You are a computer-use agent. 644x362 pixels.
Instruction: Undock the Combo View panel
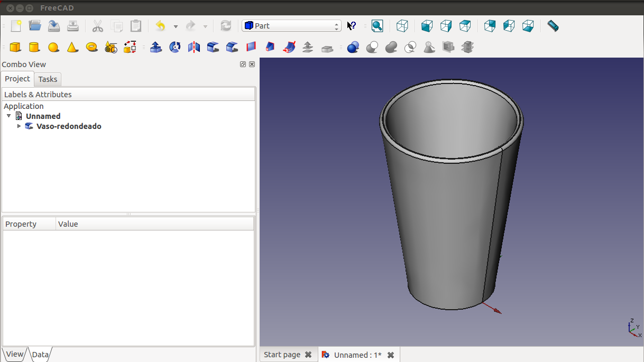[243, 64]
